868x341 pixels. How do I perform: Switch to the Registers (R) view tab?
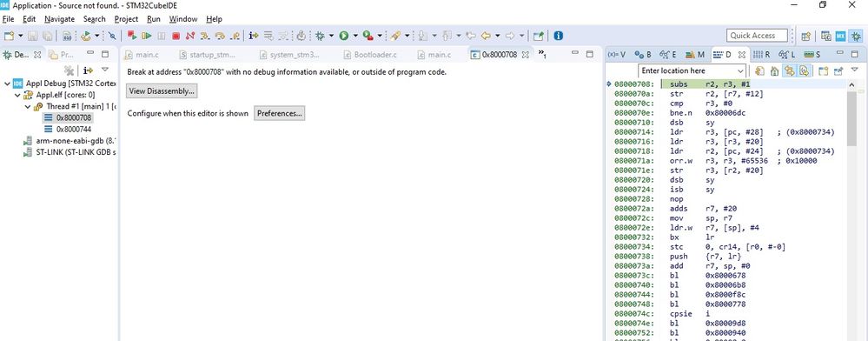pyautogui.click(x=762, y=54)
